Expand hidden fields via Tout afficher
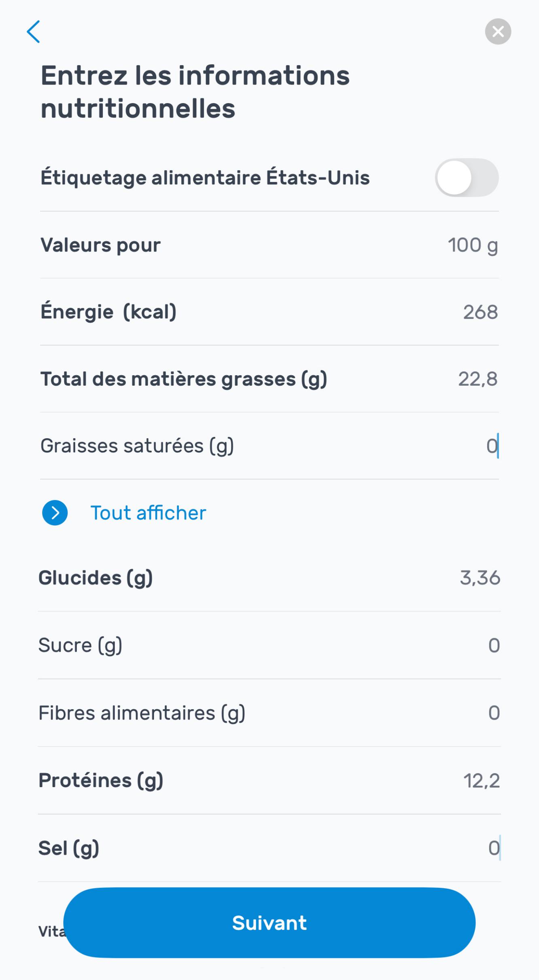This screenshot has height=980, width=539. (148, 513)
